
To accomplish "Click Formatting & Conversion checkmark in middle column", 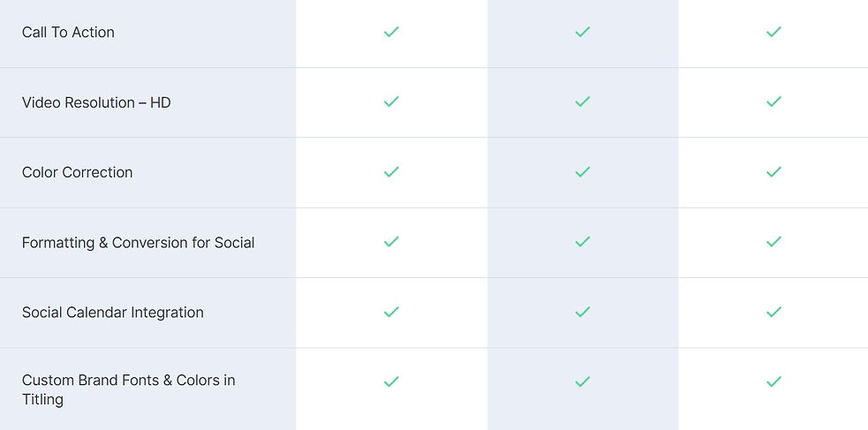I will coord(583,242).
